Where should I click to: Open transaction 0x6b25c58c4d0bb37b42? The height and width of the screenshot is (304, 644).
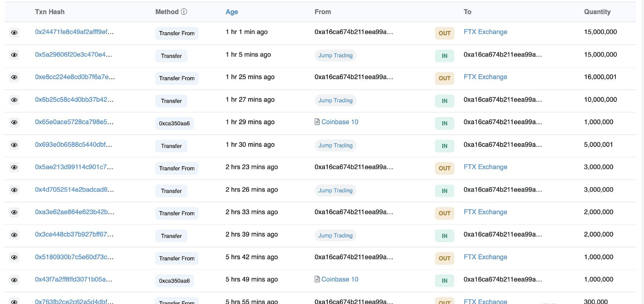74,100
